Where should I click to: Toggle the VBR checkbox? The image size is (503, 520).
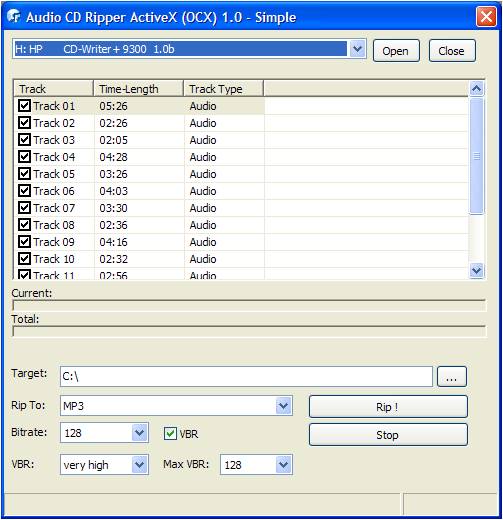tap(170, 434)
